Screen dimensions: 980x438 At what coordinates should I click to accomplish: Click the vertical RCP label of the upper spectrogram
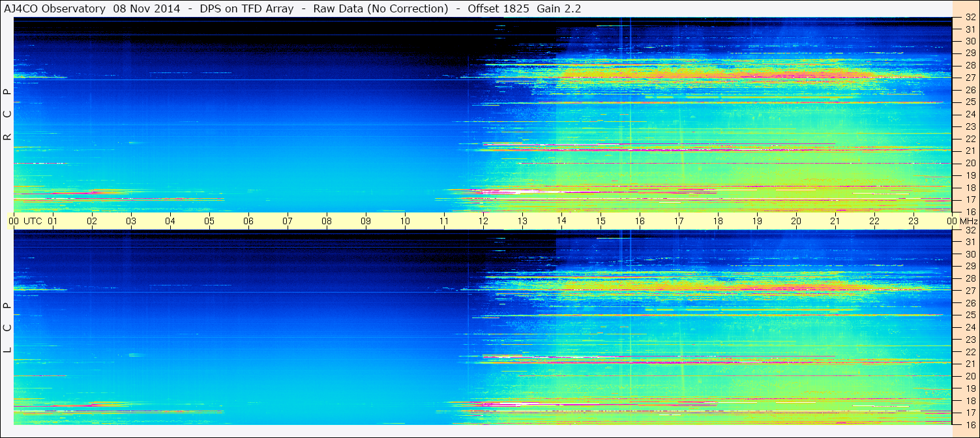(7, 114)
